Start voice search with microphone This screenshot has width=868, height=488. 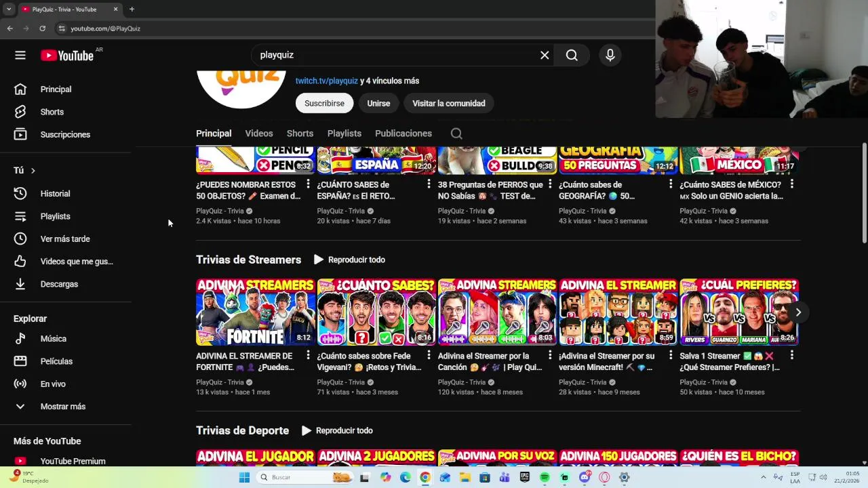pos(610,56)
